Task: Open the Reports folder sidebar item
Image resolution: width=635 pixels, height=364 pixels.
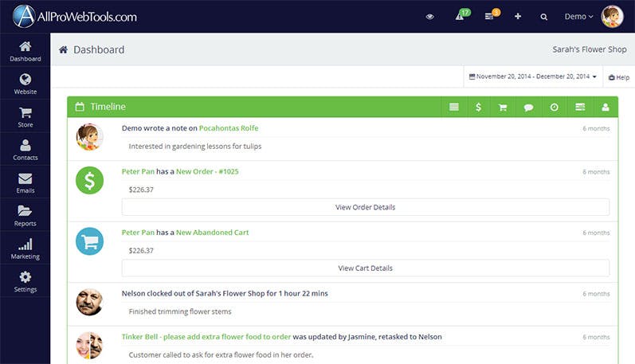Action: 25,216
